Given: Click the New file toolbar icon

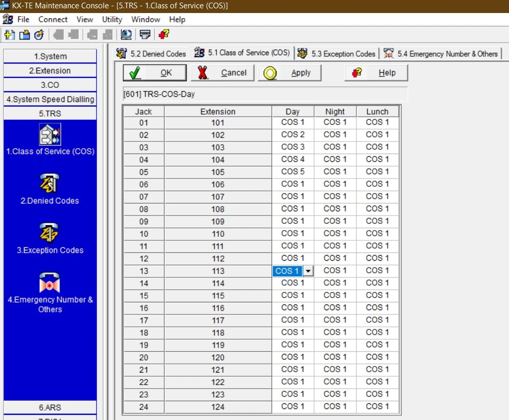Looking at the screenshot, I should tap(9, 35).
